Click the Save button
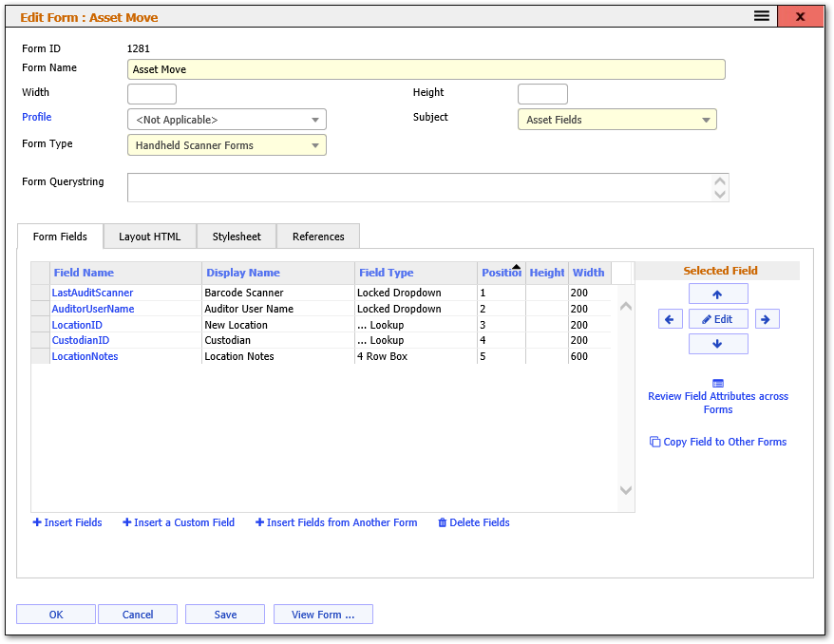Image resolution: width=834 pixels, height=644 pixels. click(225, 614)
